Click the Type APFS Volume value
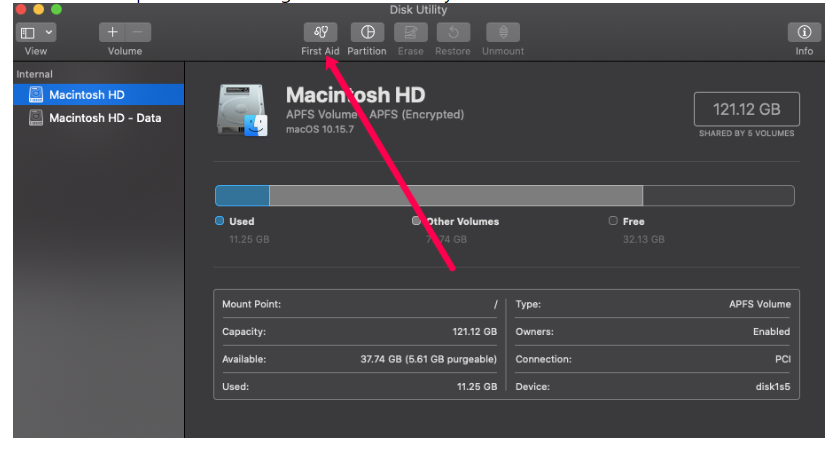This screenshot has height=452, width=839. [x=760, y=304]
